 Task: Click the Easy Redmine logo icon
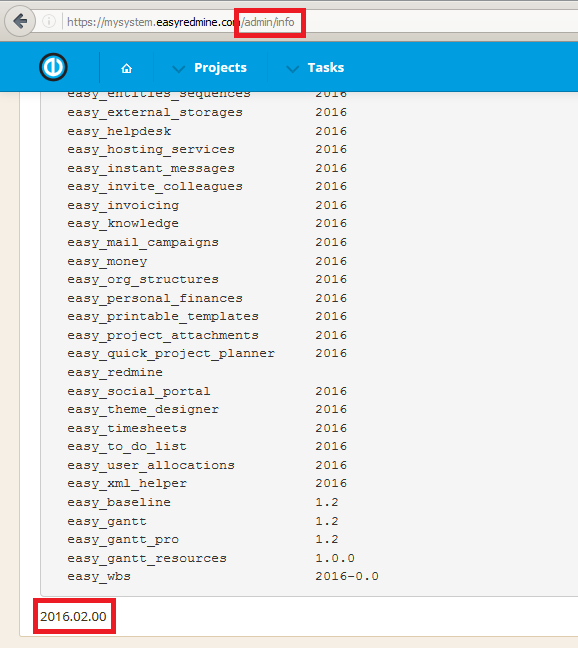53,67
